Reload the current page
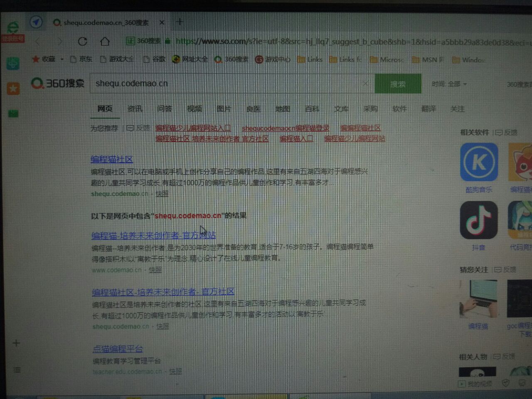532x399 pixels. coord(82,41)
